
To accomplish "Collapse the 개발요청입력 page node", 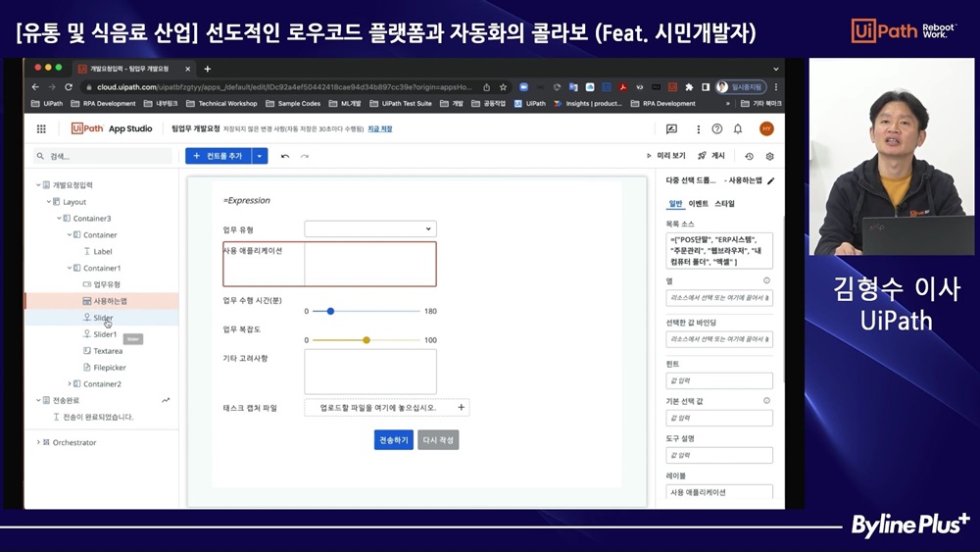I will [x=38, y=185].
